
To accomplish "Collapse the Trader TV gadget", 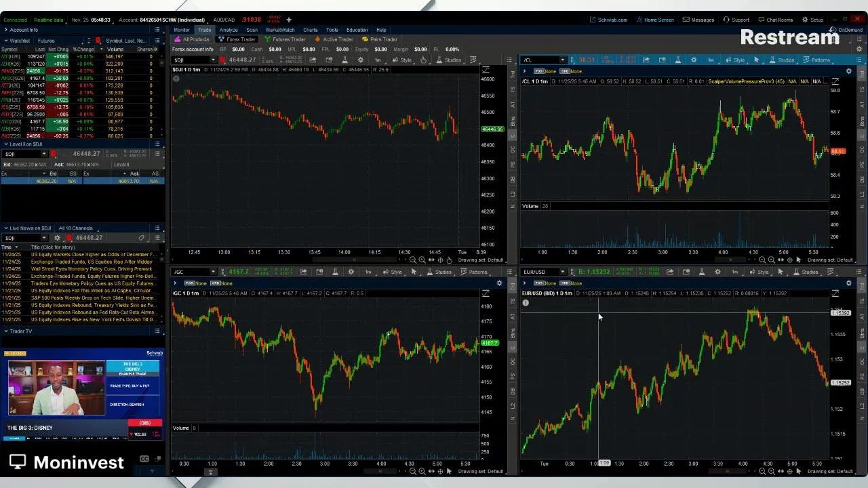I will click(5, 331).
